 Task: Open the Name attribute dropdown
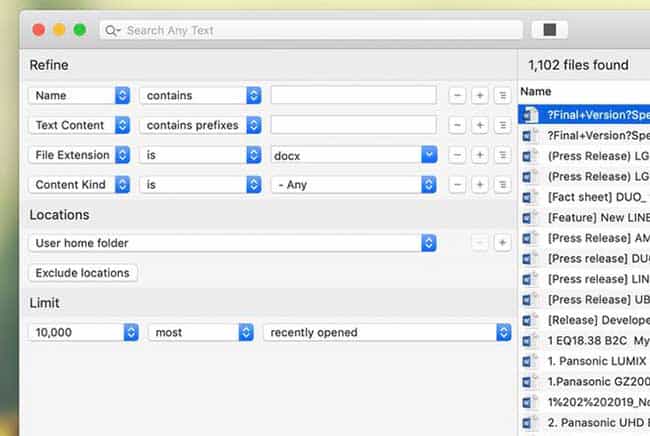[x=80, y=95]
